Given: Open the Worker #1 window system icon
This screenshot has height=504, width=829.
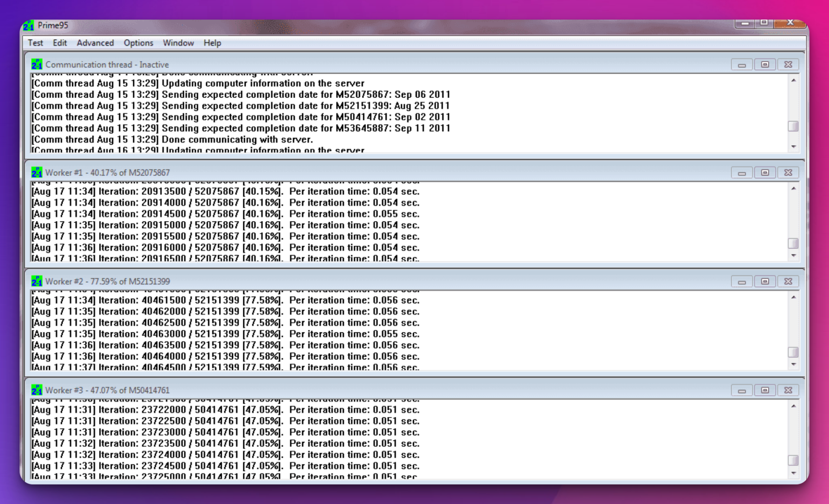Looking at the screenshot, I should pos(36,172).
